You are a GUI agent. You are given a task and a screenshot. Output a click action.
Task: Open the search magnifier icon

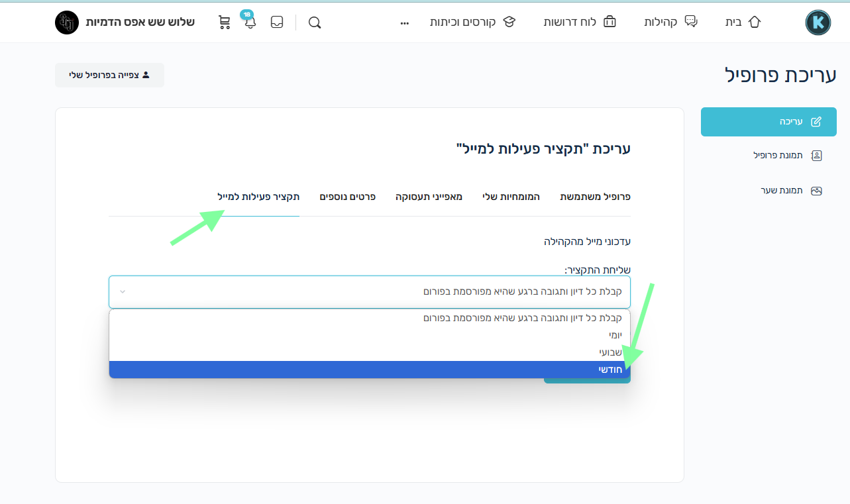(x=315, y=23)
